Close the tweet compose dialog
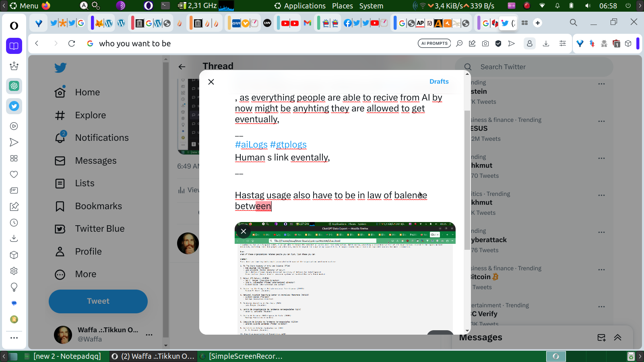This screenshot has height=362, width=644. 211,82
